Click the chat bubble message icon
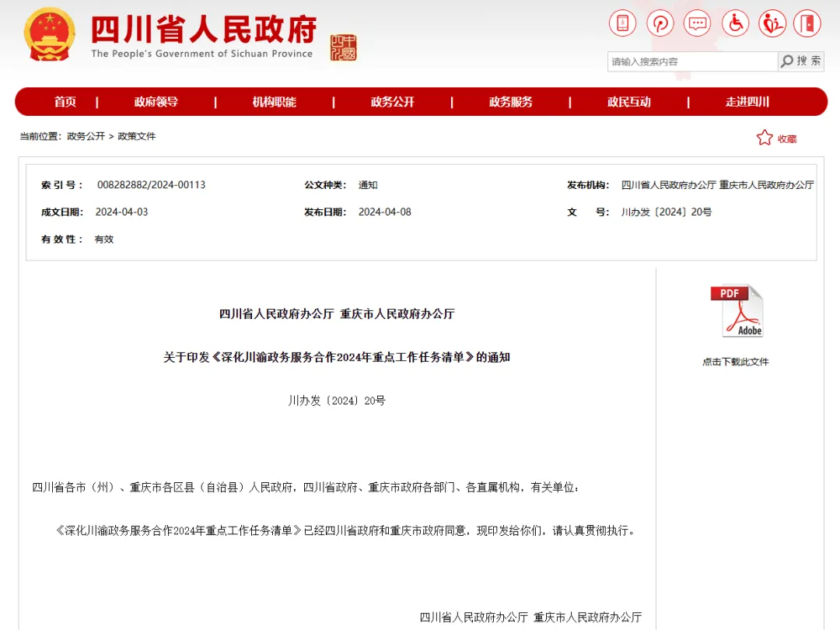 point(698,23)
